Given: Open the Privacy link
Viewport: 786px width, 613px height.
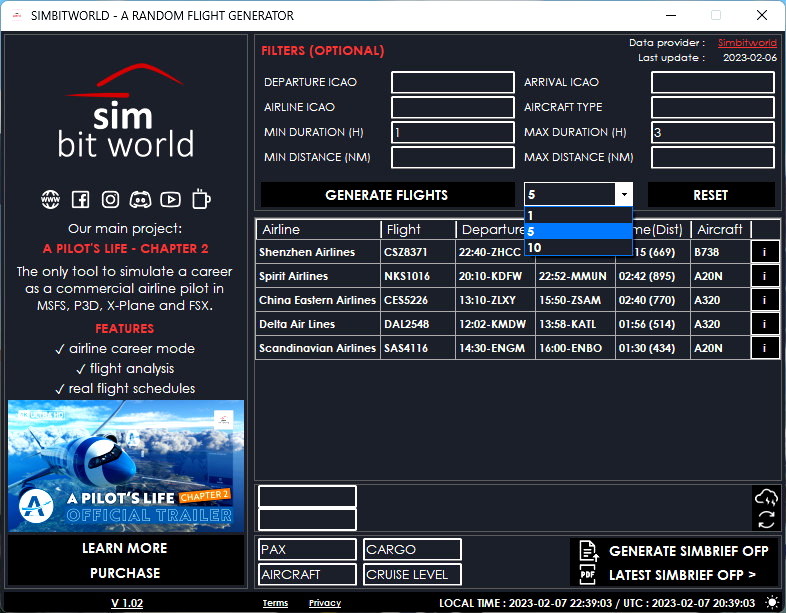Looking at the screenshot, I should (x=325, y=603).
